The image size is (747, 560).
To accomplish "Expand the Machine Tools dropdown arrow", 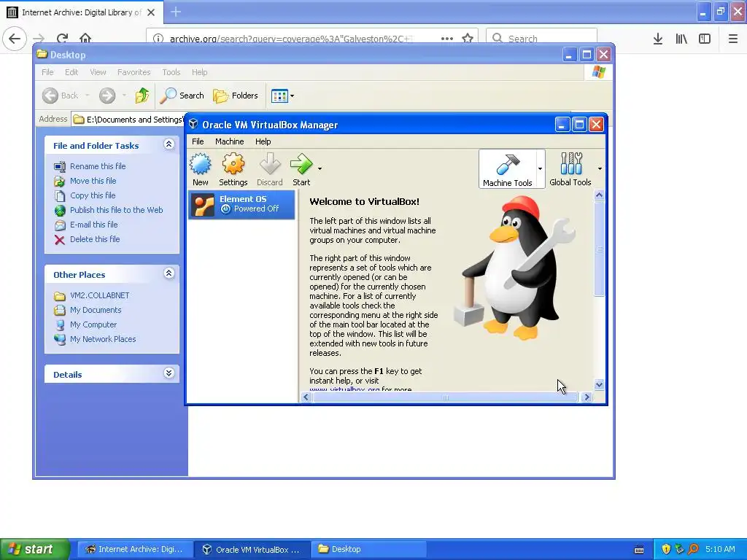I will click(x=540, y=168).
